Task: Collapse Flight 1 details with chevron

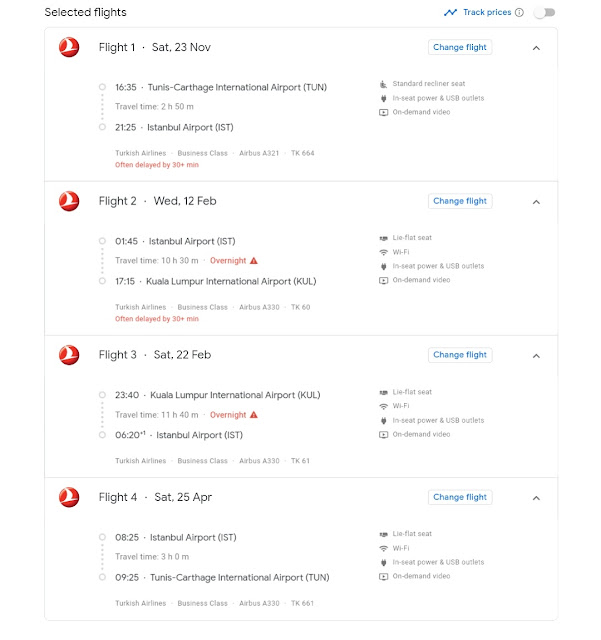Action: click(536, 47)
